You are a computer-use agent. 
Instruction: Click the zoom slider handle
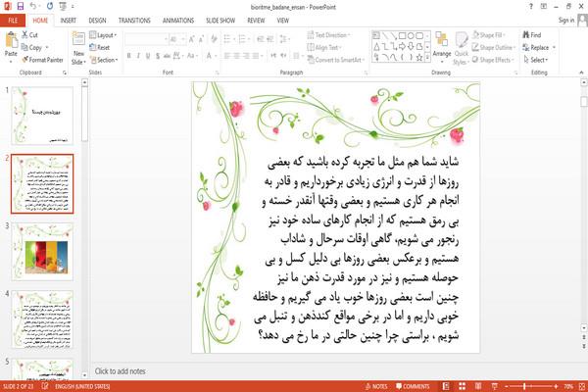point(524,386)
